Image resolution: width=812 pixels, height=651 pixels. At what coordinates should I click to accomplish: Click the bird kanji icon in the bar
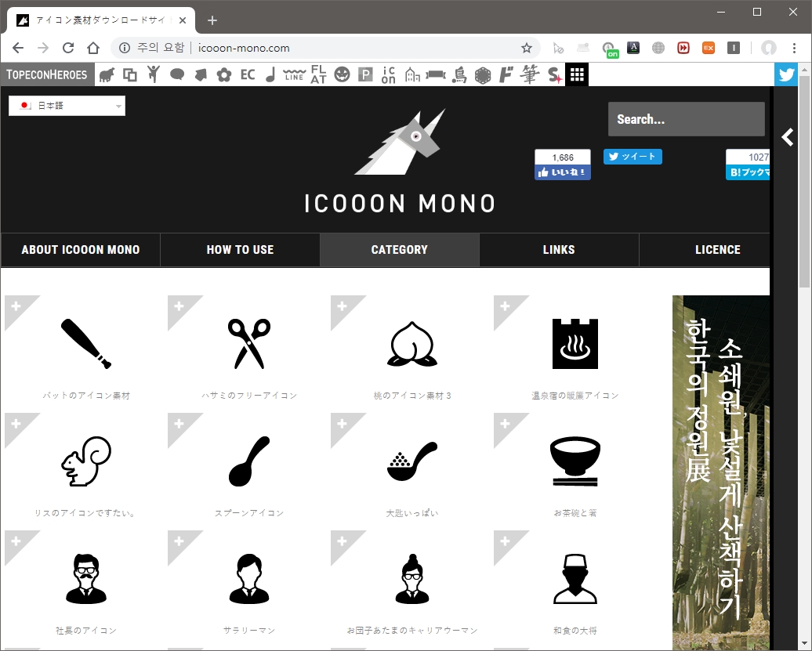coord(459,75)
